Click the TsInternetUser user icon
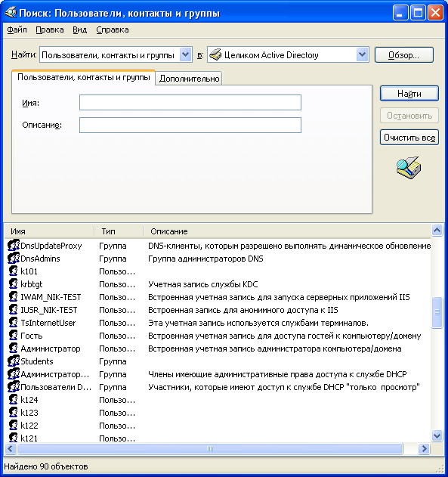 click(14, 322)
